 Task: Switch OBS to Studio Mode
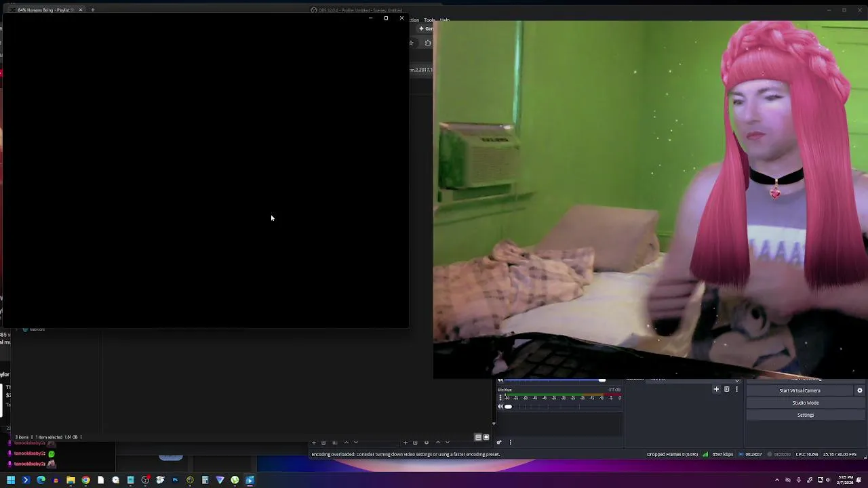tap(806, 403)
